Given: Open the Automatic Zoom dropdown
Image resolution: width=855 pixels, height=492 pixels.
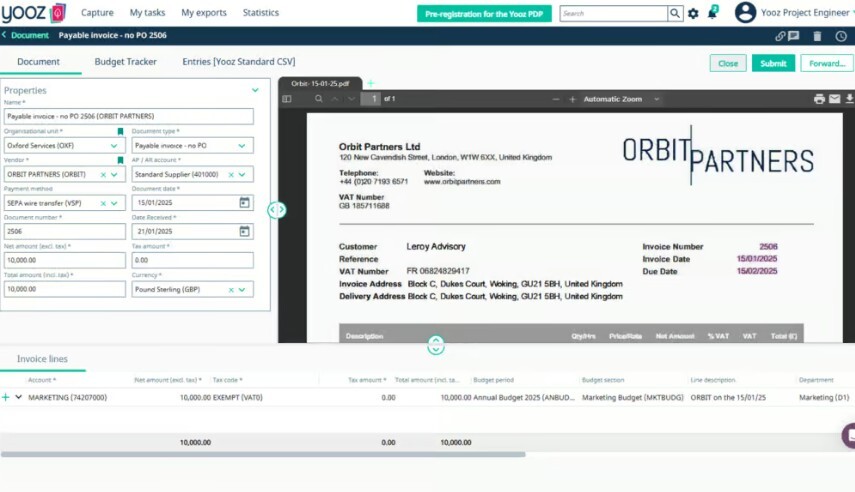Looking at the screenshot, I should pyautogui.click(x=622, y=99).
